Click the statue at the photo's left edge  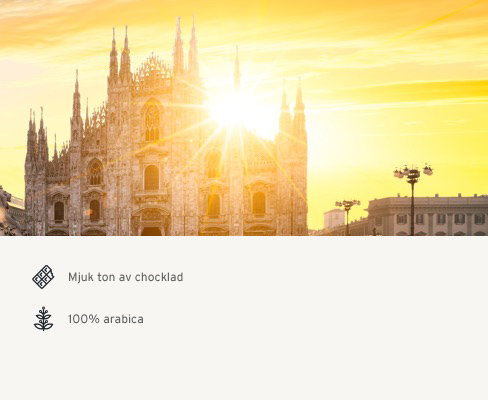click(x=7, y=212)
